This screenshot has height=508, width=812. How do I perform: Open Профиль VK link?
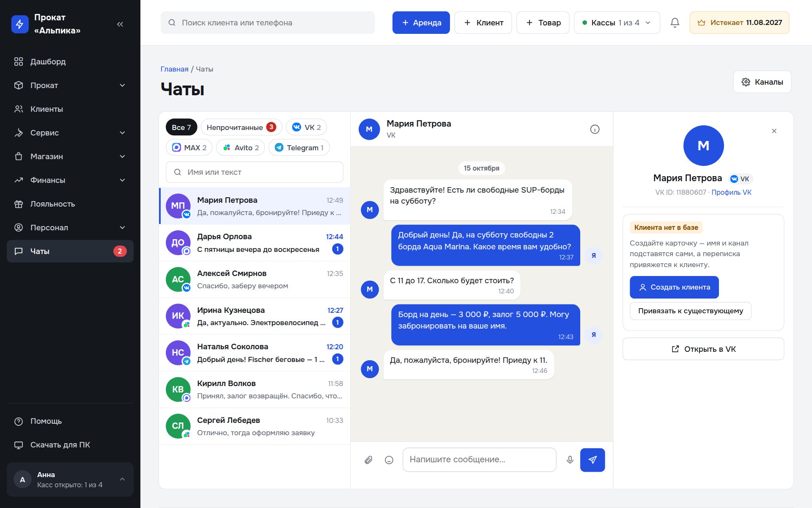[731, 193]
